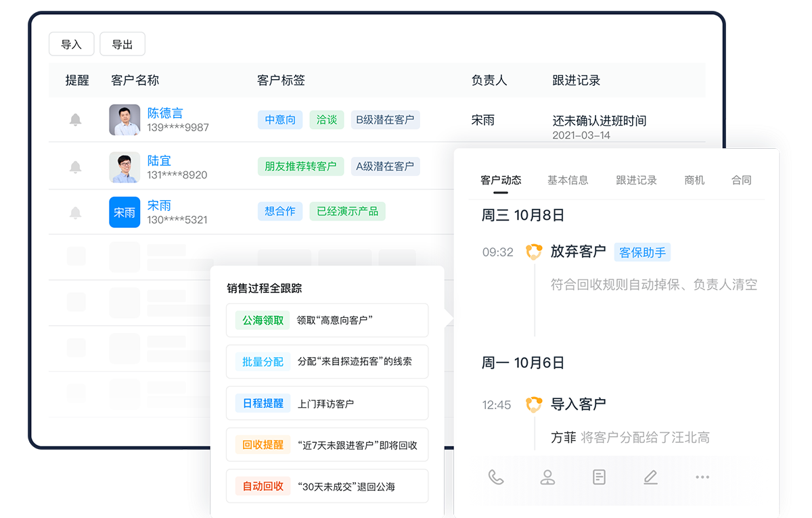Select the 公海领取 tracking item

(x=327, y=321)
